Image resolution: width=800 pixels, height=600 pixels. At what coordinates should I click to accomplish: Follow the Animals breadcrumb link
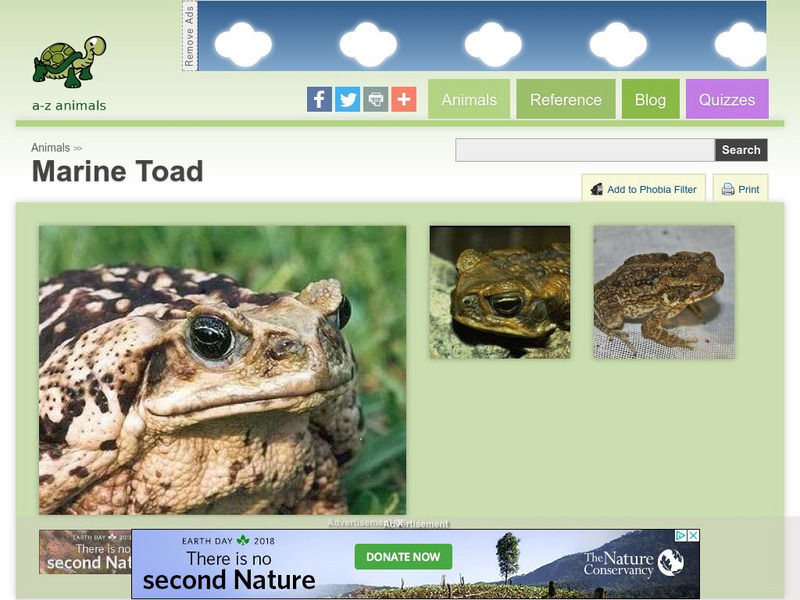point(51,147)
